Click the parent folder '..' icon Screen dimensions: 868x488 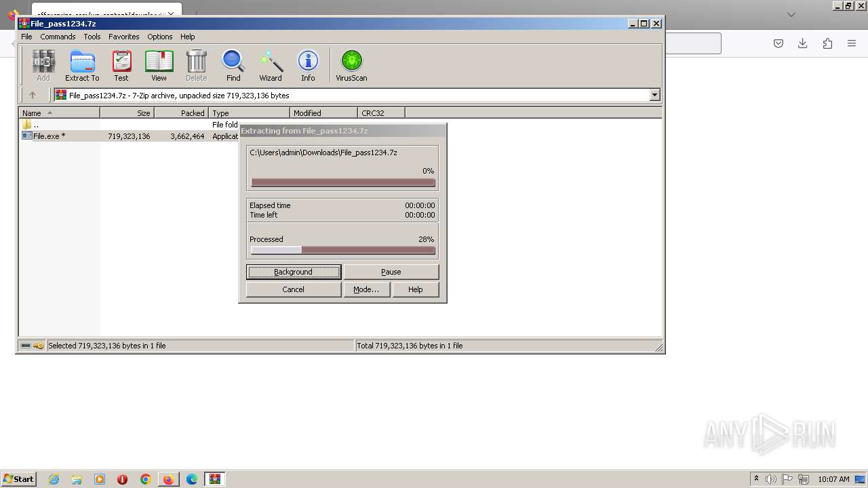coord(27,125)
